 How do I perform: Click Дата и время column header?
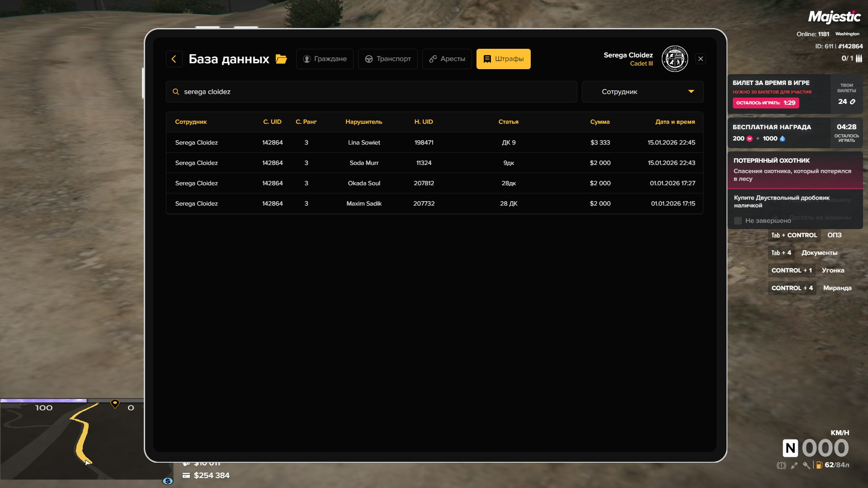click(x=675, y=122)
